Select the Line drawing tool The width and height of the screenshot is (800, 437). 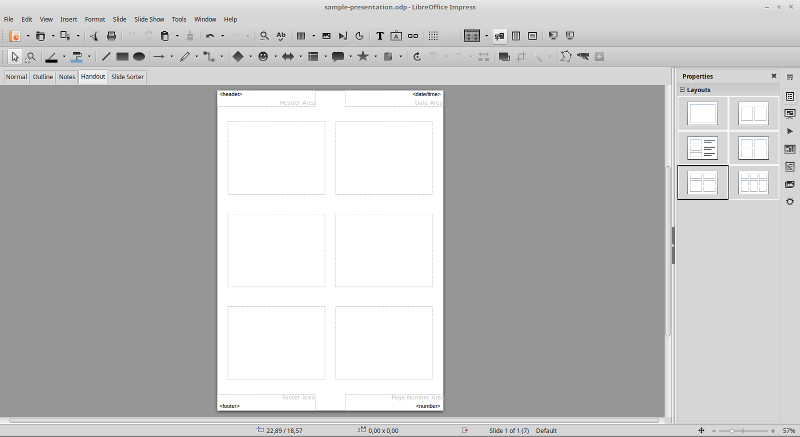click(106, 57)
